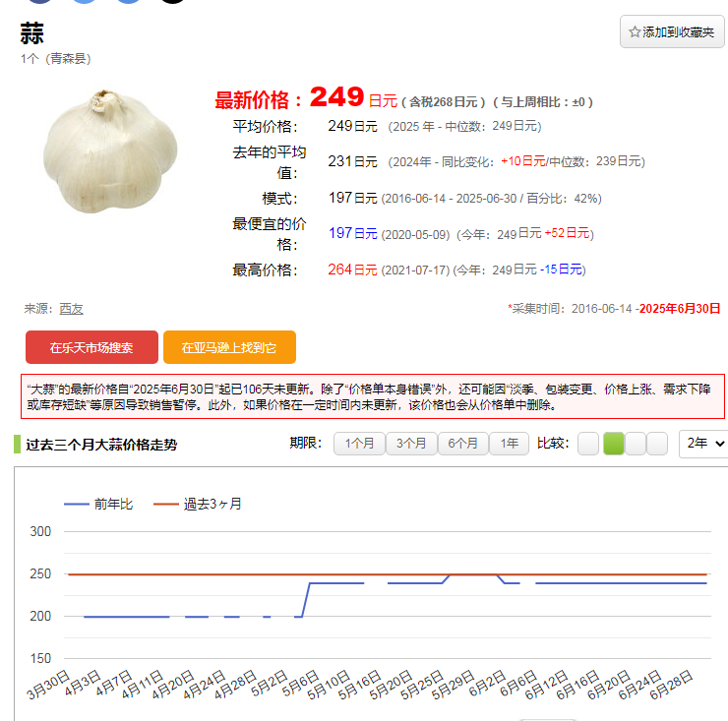Select the 3个月 period tab
The width and height of the screenshot is (728, 721).
[411, 444]
